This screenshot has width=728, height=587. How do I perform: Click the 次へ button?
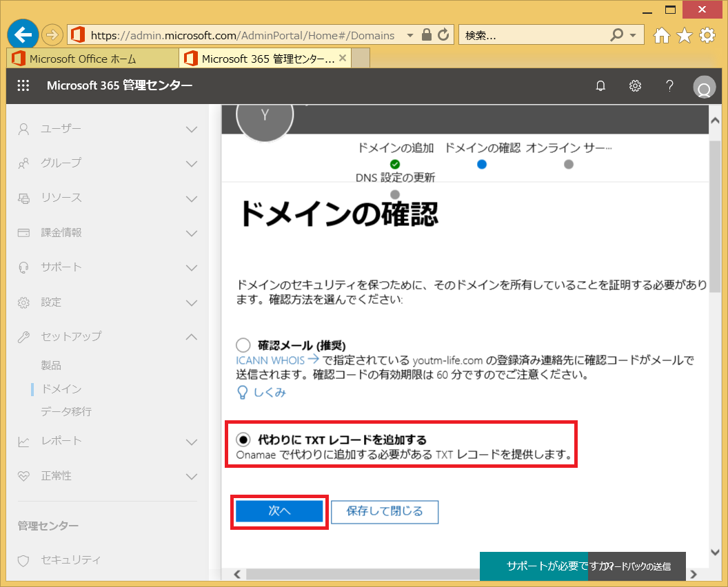click(279, 511)
